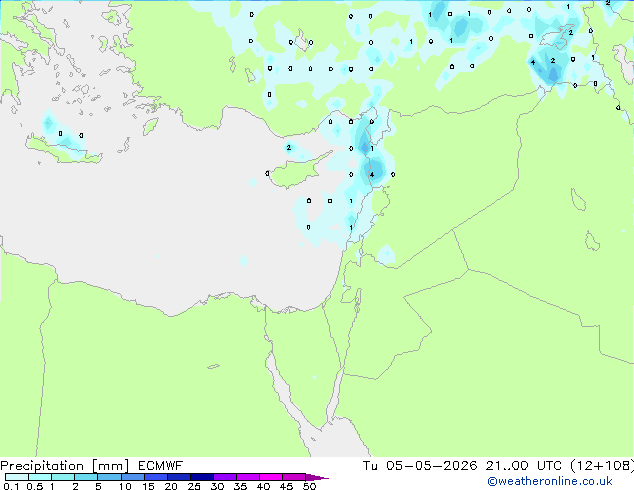
Task: Click the legend label '25'
Action: point(194,486)
